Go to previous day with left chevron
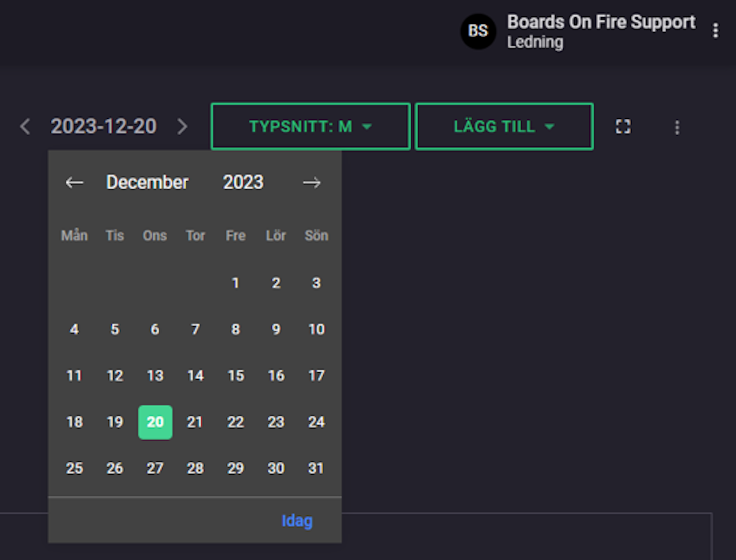This screenshot has height=560, width=736. pyautogui.click(x=26, y=127)
